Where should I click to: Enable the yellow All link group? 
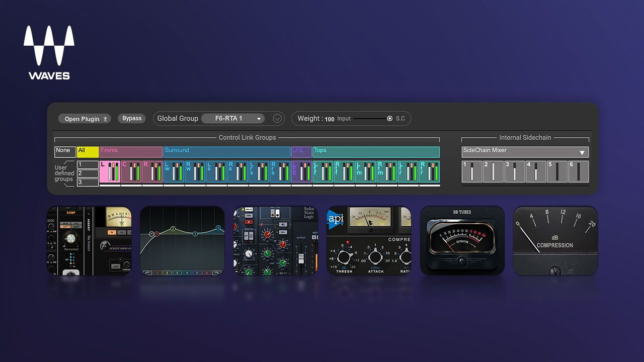(x=88, y=151)
